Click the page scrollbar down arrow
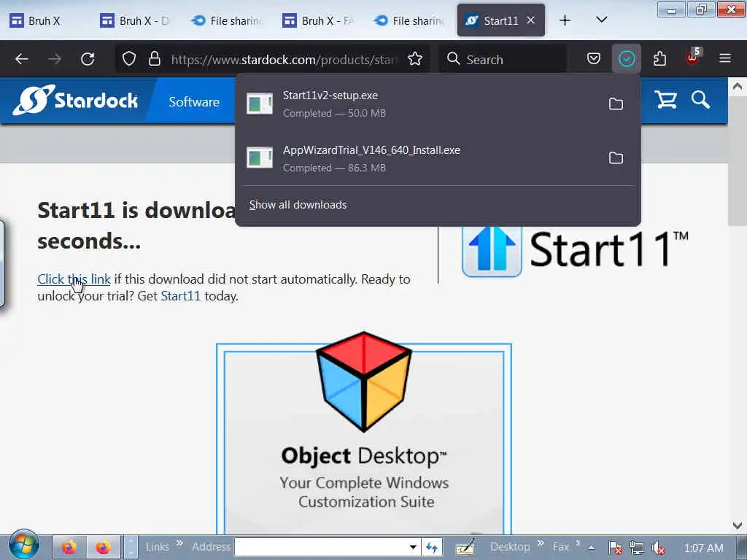This screenshot has width=747, height=560. (x=737, y=526)
